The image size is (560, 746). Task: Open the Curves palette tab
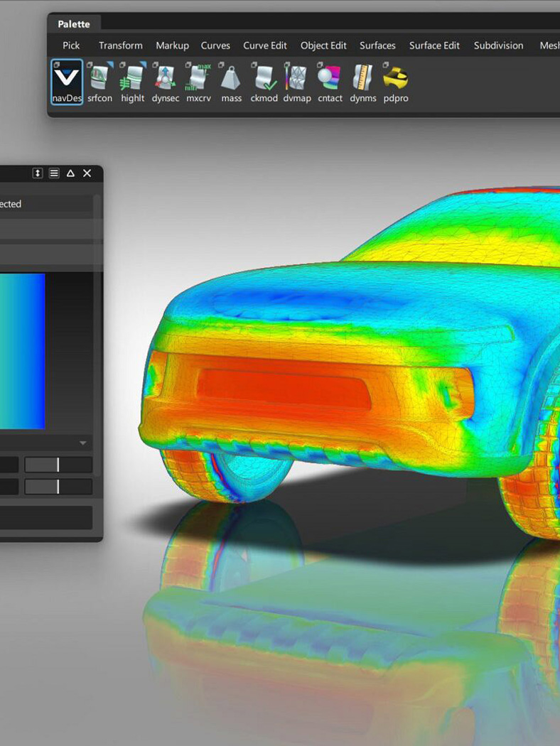(x=215, y=45)
